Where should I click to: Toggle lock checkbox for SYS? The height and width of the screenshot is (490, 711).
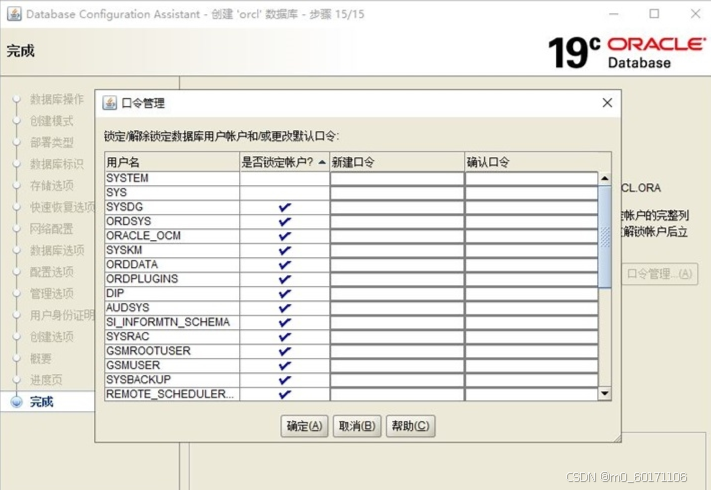[284, 193]
